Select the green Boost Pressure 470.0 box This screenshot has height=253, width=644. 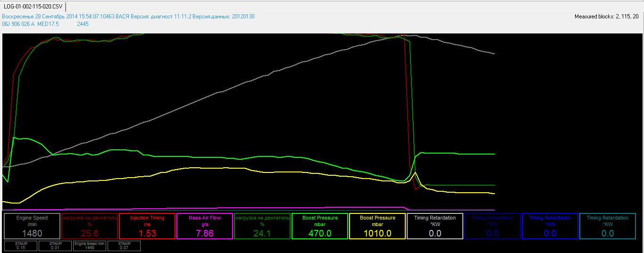pyautogui.click(x=320, y=226)
